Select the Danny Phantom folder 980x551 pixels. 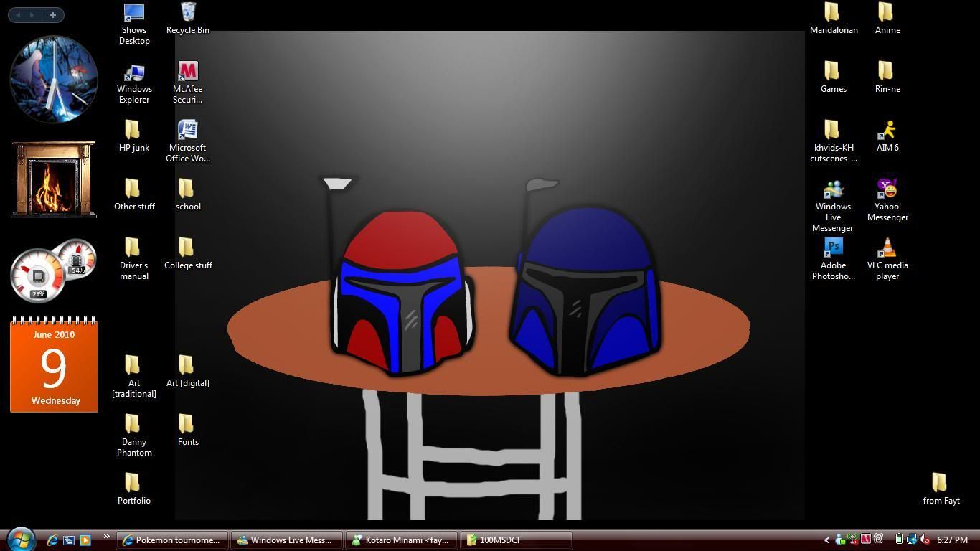134,436
